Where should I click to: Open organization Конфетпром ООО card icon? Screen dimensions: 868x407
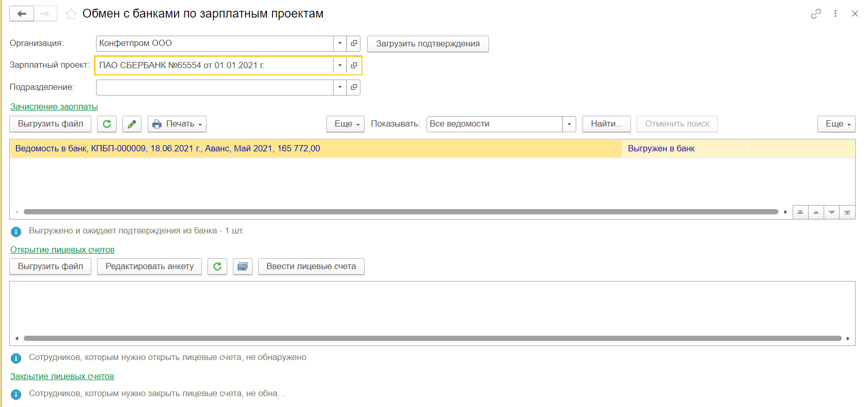pyautogui.click(x=354, y=43)
